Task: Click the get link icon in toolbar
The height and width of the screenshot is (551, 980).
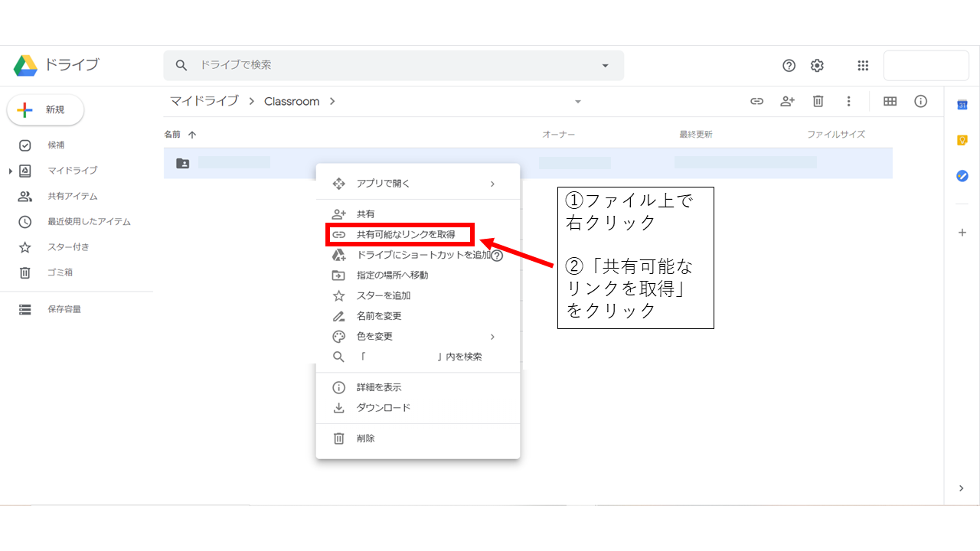Action: click(756, 101)
